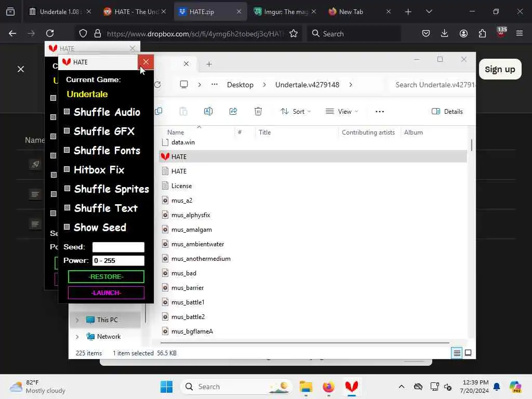Viewport: 532px width, 399px height.
Task: Open the Firefox downloads panel
Action: 445,33
